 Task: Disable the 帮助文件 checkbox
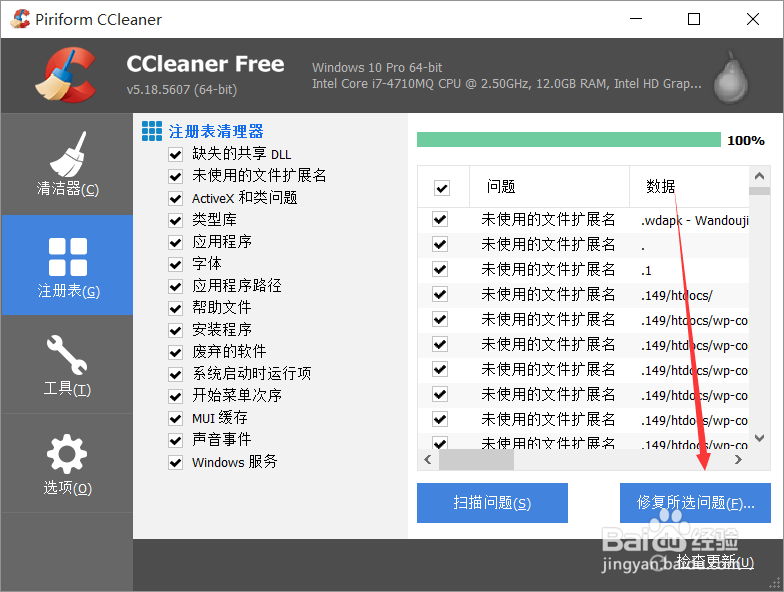tap(176, 308)
